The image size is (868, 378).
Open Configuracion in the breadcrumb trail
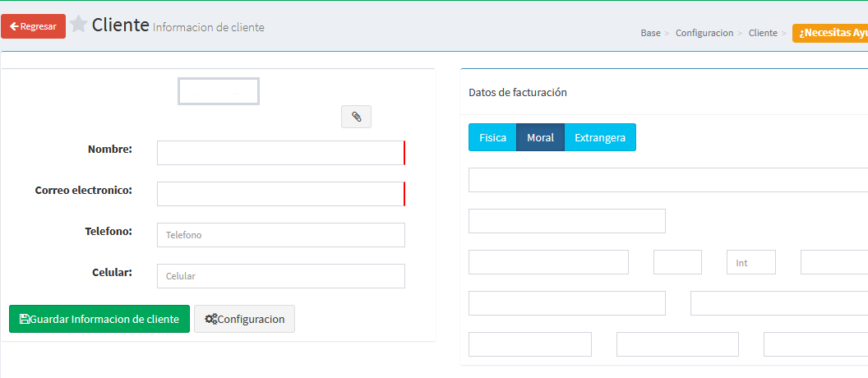(x=704, y=33)
